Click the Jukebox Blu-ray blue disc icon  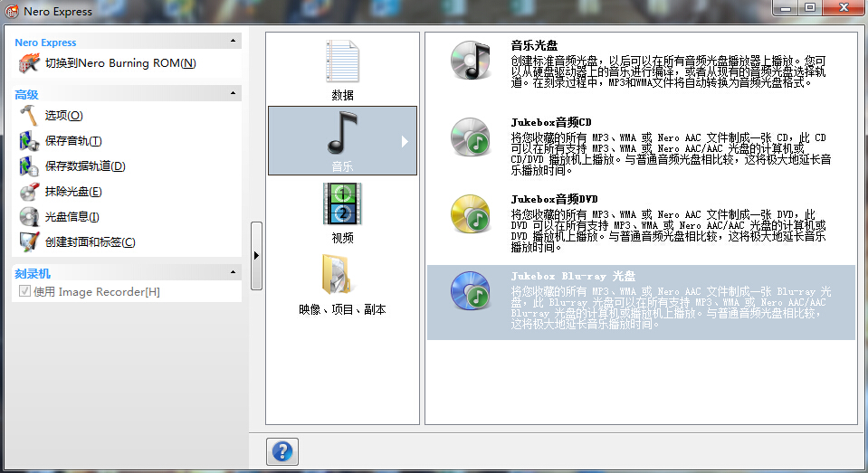pyautogui.click(x=471, y=291)
